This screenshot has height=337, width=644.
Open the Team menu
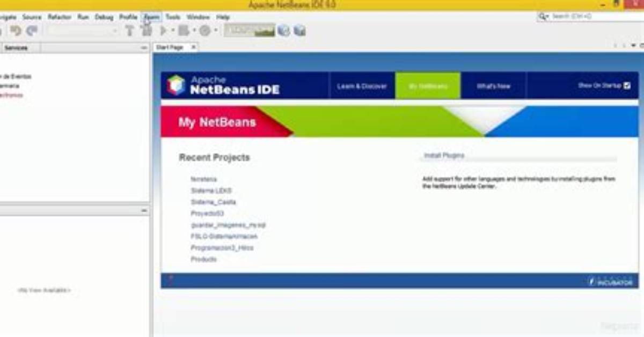152,17
